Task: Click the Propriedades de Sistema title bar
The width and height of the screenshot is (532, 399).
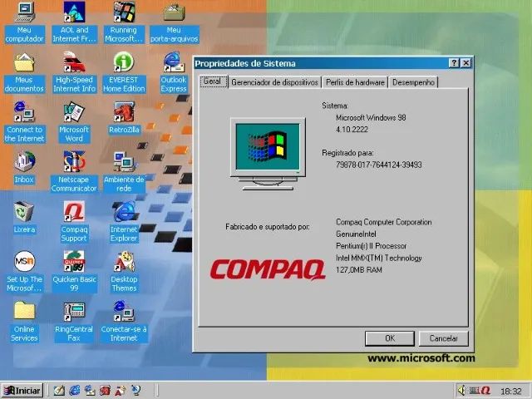Action: [320, 63]
